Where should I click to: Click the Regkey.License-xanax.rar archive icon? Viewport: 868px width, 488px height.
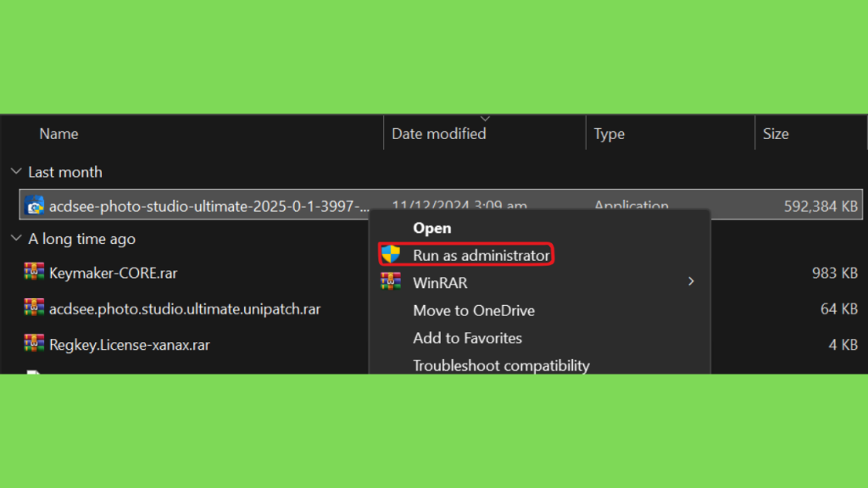(34, 344)
